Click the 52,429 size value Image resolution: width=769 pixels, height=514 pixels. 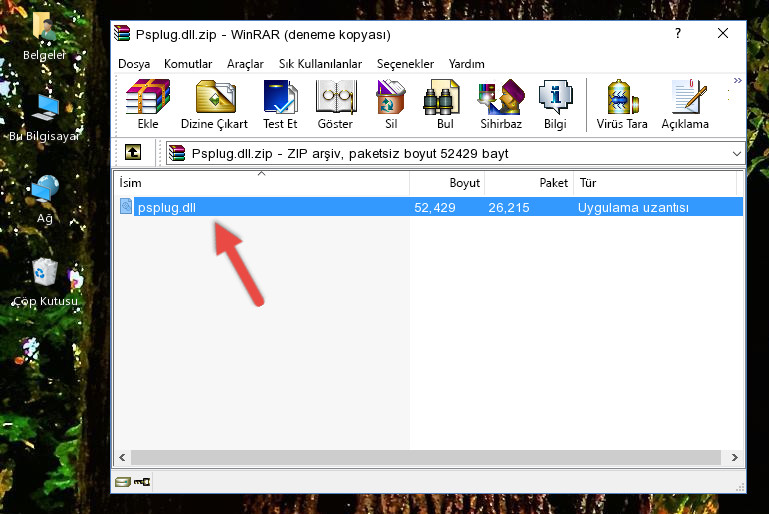435,207
